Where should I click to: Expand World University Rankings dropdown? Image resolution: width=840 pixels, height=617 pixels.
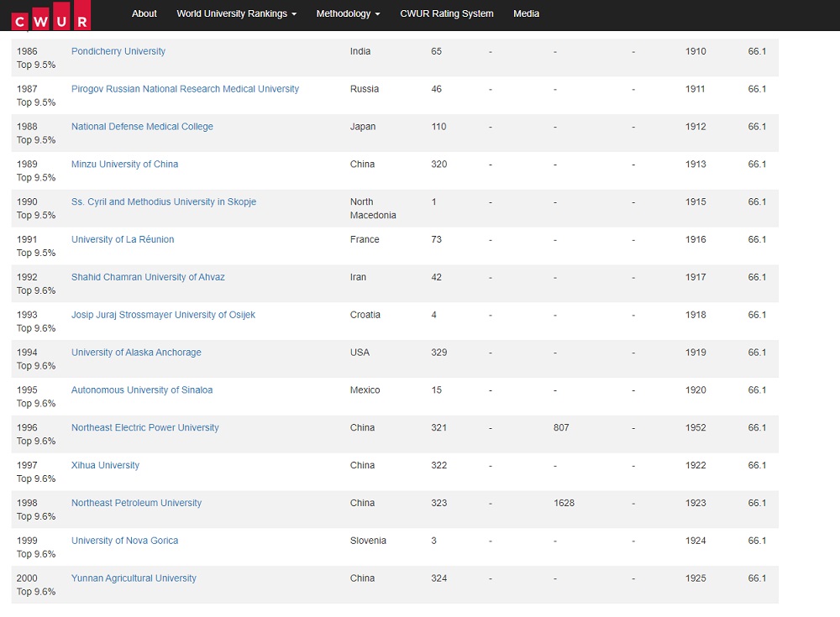click(x=236, y=13)
